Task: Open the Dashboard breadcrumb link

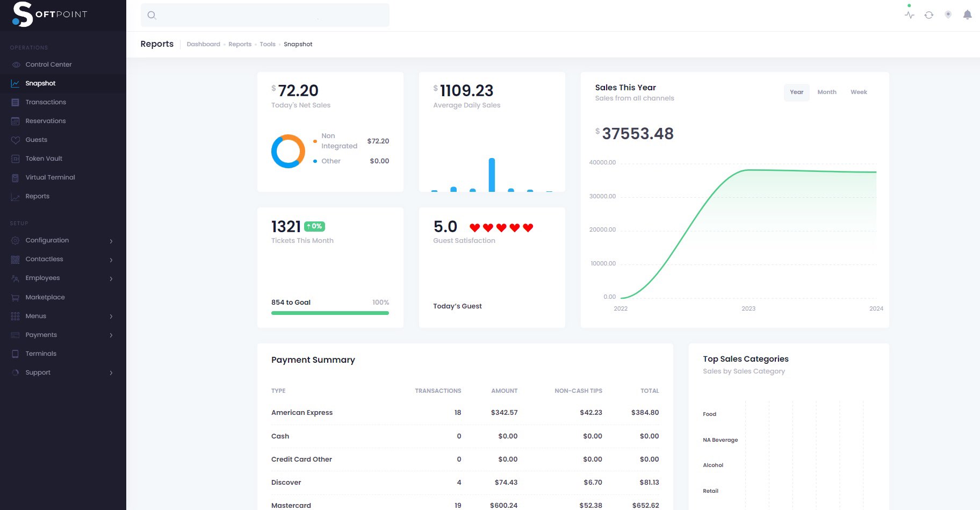Action: pos(203,44)
